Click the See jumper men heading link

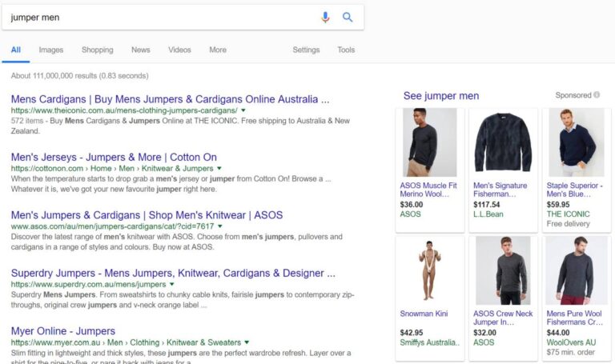(x=441, y=96)
